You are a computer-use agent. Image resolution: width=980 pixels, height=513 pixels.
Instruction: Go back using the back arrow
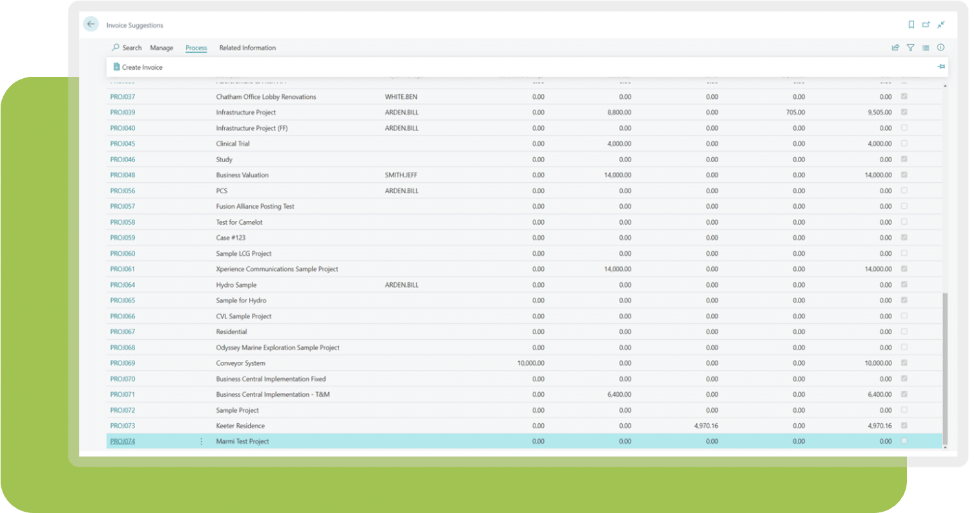point(90,24)
